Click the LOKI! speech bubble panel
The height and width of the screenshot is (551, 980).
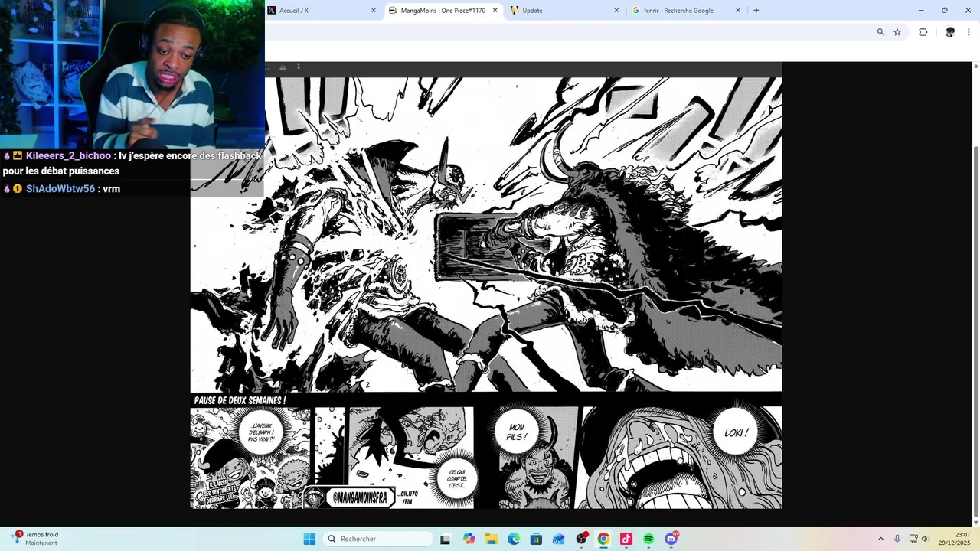(679, 458)
